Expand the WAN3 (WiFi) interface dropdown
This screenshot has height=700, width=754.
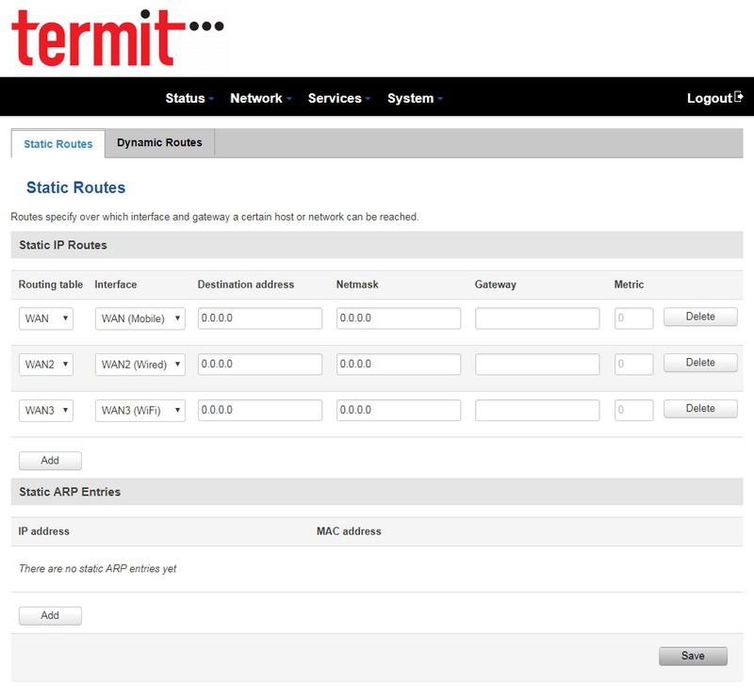139,411
